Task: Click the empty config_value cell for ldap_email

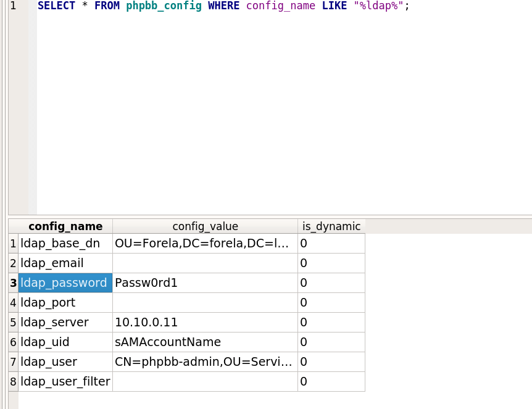Action: click(x=206, y=263)
